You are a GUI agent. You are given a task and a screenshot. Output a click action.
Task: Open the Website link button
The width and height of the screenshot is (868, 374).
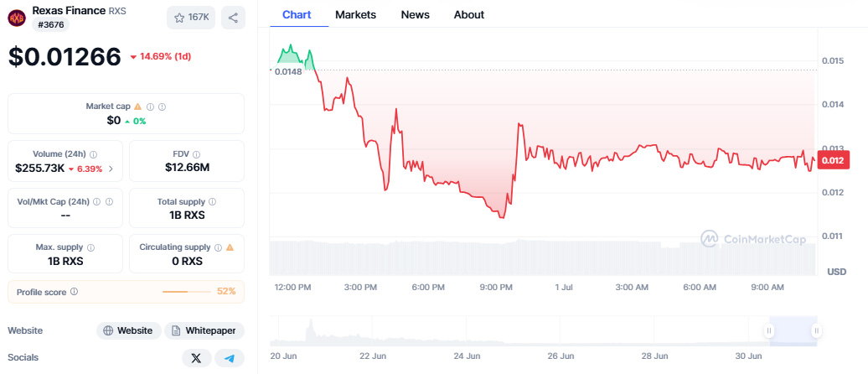pyautogui.click(x=128, y=330)
